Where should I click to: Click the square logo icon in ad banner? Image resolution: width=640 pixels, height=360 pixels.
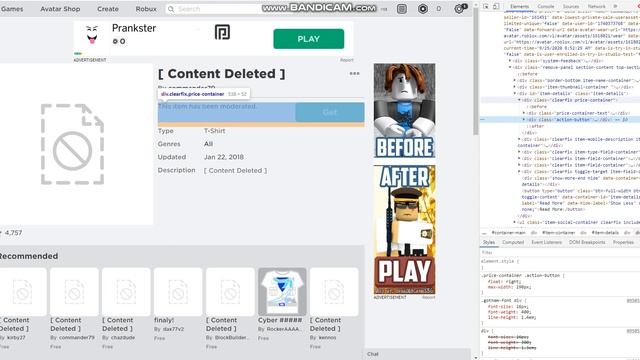click(x=222, y=32)
